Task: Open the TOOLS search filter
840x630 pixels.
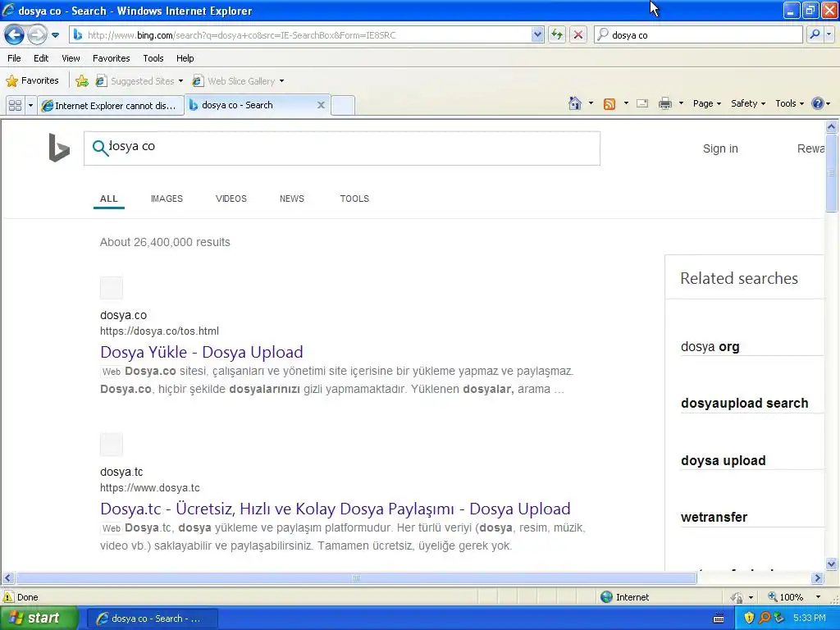Action: point(354,199)
